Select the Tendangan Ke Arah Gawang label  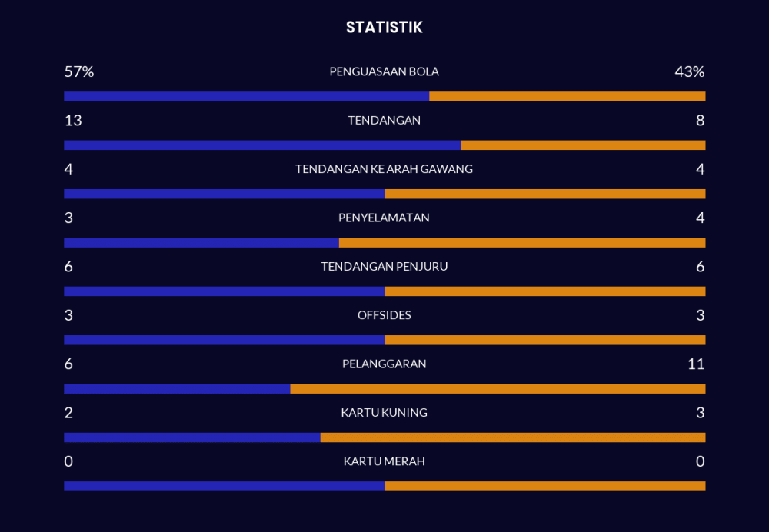coord(384,169)
